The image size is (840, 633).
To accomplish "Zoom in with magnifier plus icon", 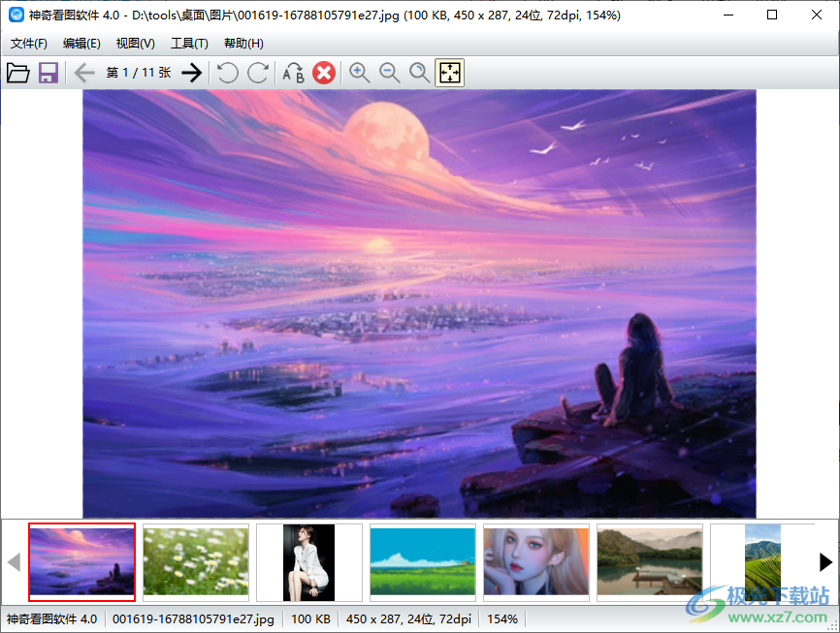I will point(360,73).
